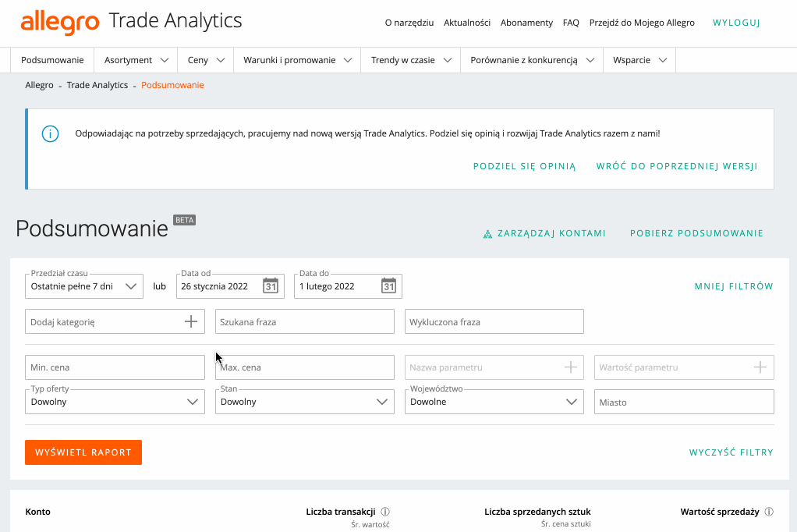Focus the Max. cena field

pos(304,367)
